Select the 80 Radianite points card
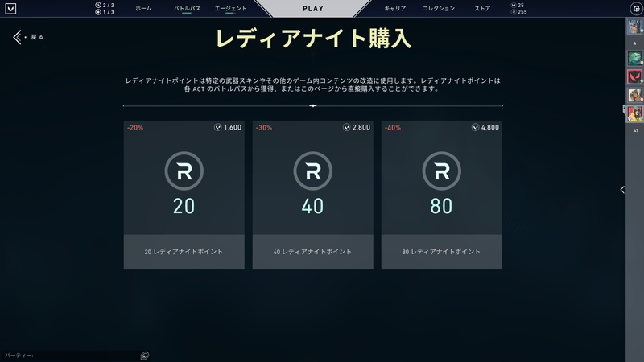Screen dimensions: 644x362 pyautogui.click(x=441, y=195)
